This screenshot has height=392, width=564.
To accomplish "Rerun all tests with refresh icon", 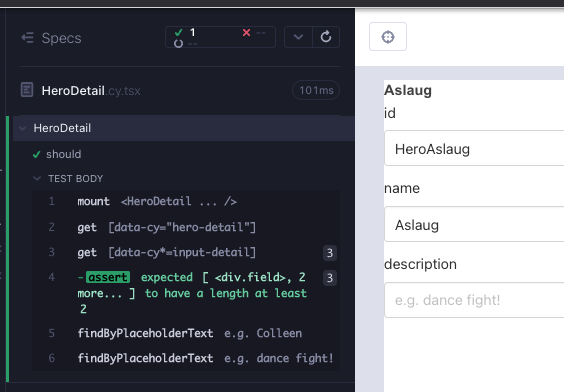I will pos(326,37).
